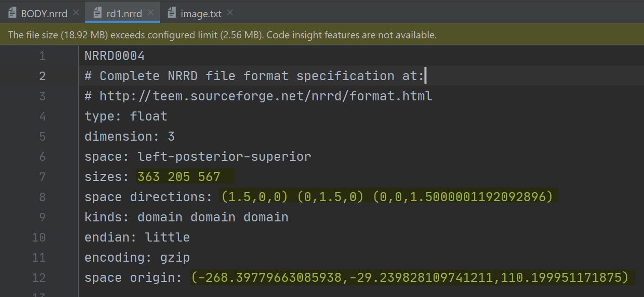Place cursor in the 'encoding: gzip' line

tap(137, 258)
